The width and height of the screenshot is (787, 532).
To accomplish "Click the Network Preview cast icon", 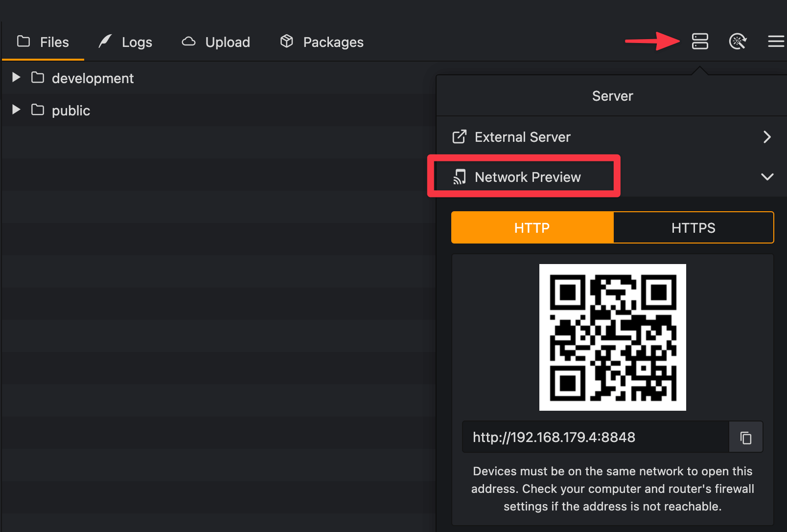I will (x=459, y=177).
